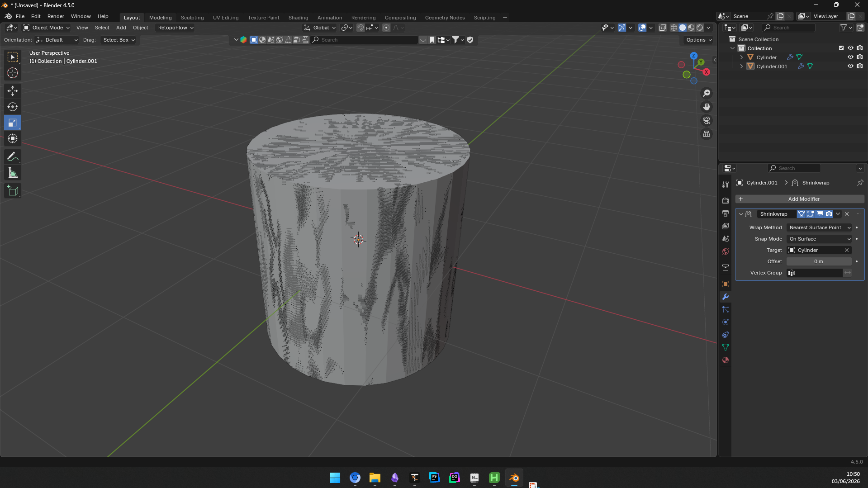Uncheck the Collection exclude checkbox
The height and width of the screenshot is (488, 868).
[x=841, y=48]
